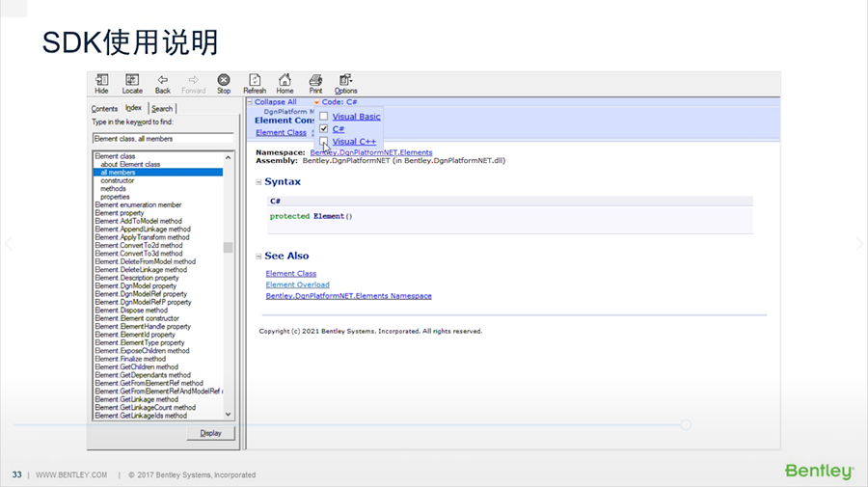
Task: Select 'Element enumeration member' entry
Action: pos(138,204)
